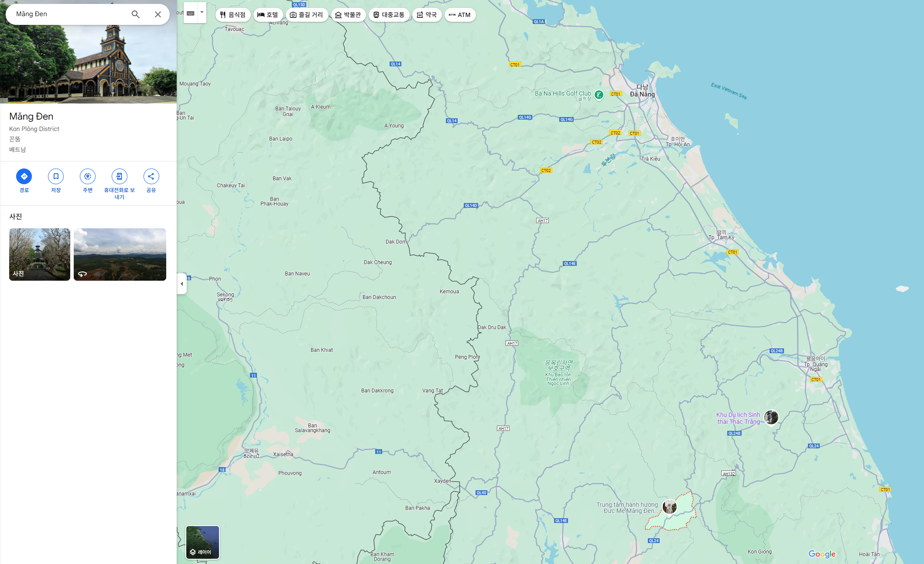The width and height of the screenshot is (924, 564).
Task: Click the nearby (주변) icon
Action: [88, 176]
